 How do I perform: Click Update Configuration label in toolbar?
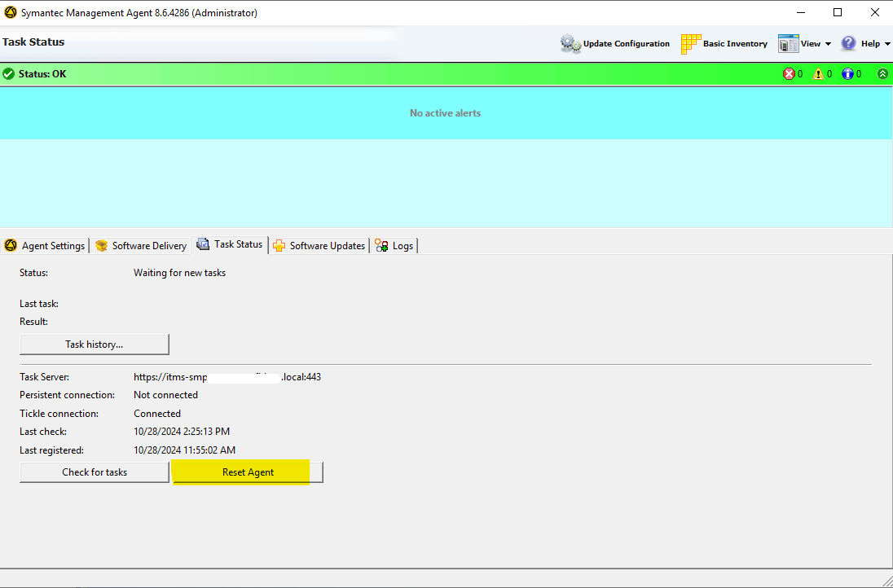[x=627, y=44]
